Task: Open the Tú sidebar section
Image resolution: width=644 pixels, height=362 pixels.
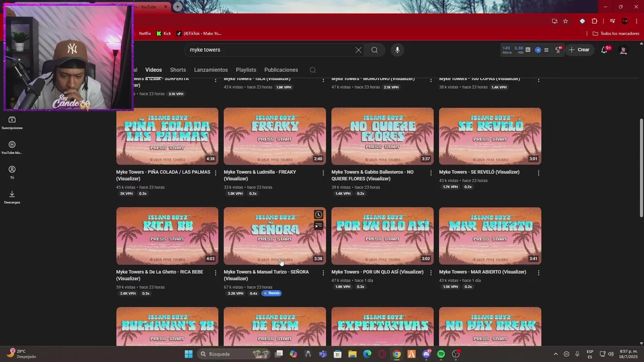Action: [12, 172]
